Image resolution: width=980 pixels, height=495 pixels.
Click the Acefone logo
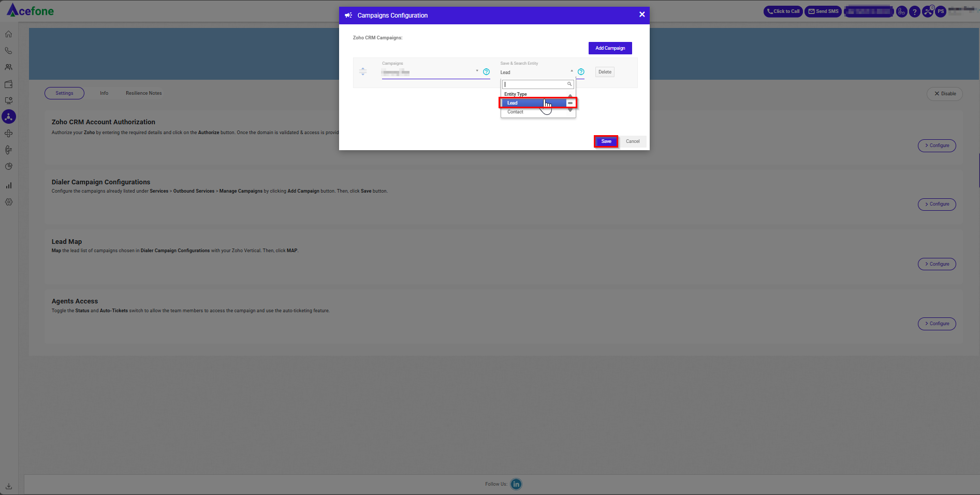pyautogui.click(x=30, y=10)
